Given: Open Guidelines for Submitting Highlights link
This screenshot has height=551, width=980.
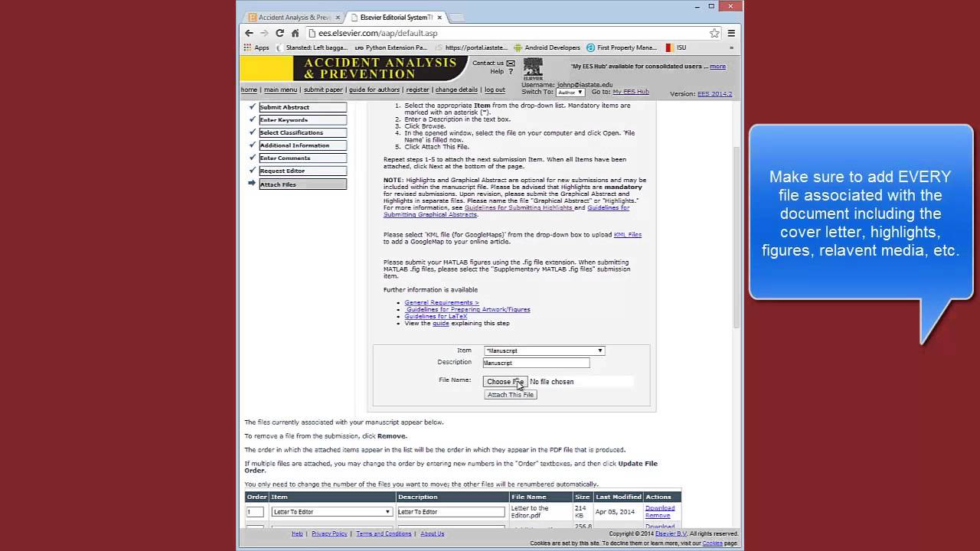Looking at the screenshot, I should click(518, 207).
